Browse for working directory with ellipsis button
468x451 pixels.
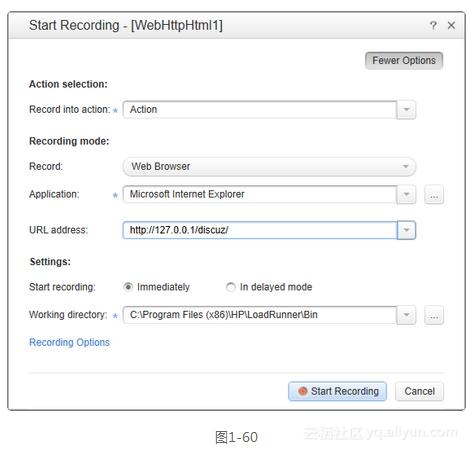(434, 315)
